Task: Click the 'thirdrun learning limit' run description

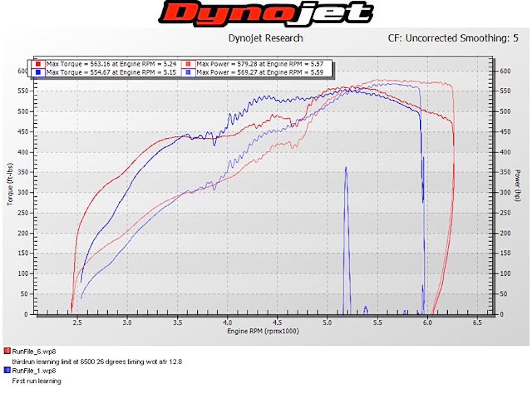Action: [x=97, y=361]
